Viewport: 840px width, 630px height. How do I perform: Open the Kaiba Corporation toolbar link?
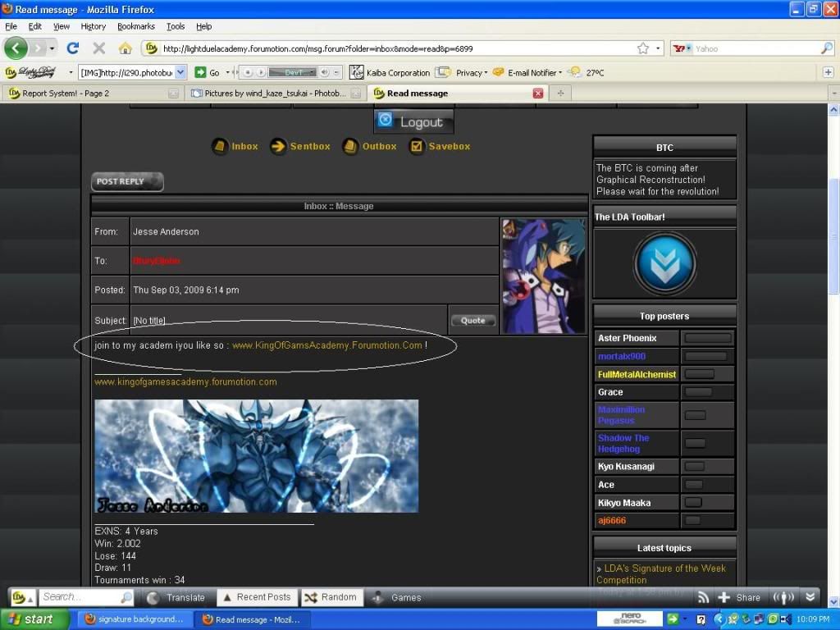pyautogui.click(x=390, y=72)
